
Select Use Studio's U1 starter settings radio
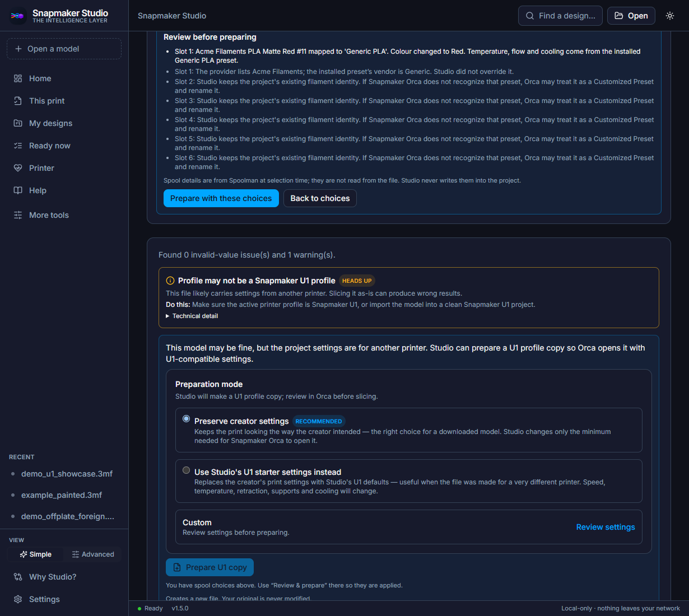pyautogui.click(x=187, y=470)
